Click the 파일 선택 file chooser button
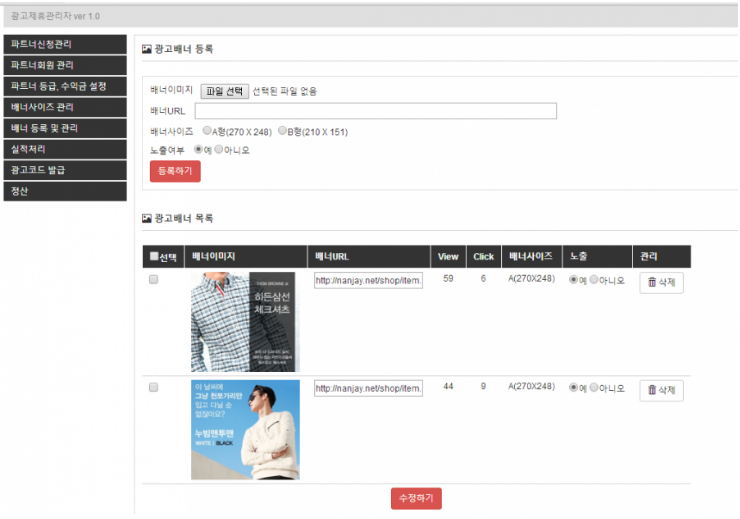Screen dimensions: 740x519 (224, 91)
